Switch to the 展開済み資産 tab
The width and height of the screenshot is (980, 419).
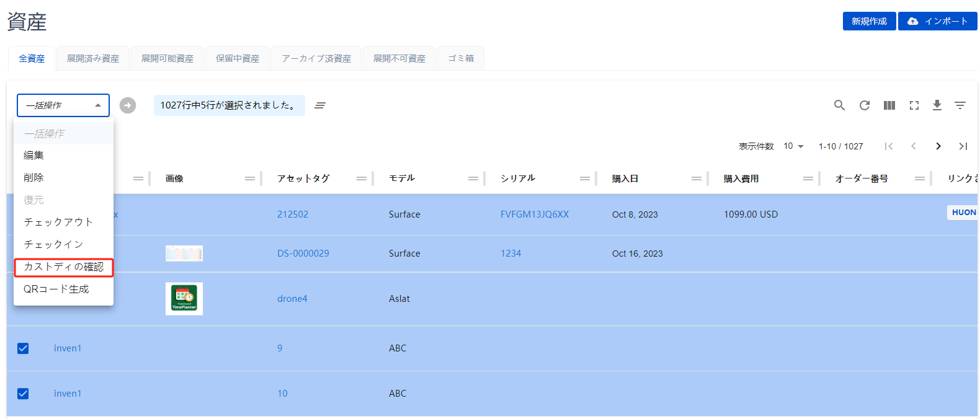[93, 59]
